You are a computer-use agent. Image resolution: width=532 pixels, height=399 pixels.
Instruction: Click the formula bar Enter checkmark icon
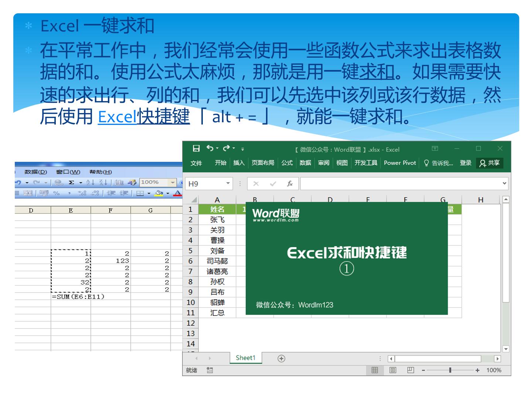[x=273, y=184]
